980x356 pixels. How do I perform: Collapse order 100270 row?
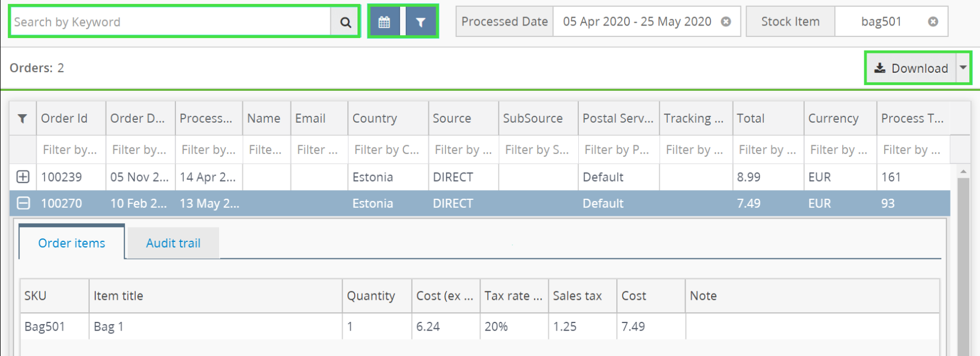point(23,203)
